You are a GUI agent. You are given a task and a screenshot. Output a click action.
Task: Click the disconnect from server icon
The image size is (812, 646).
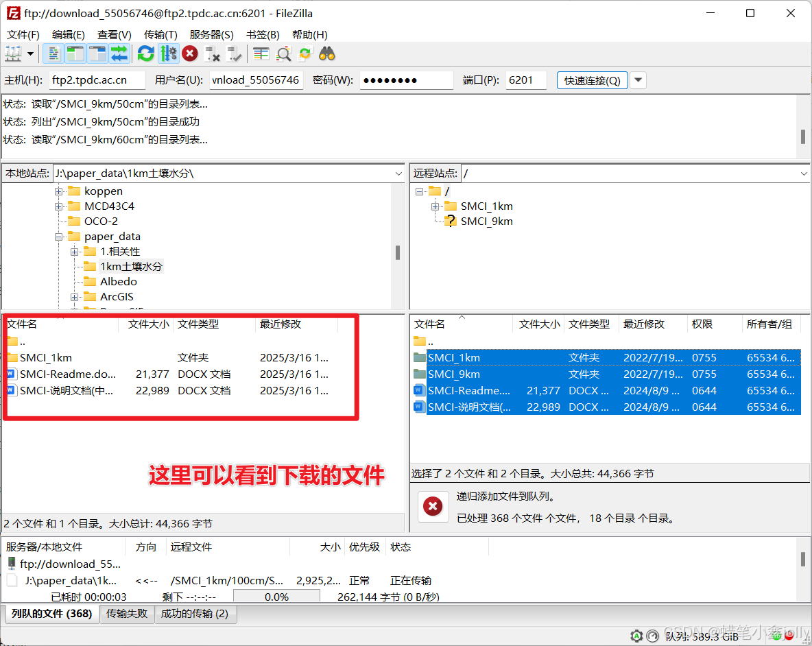coord(213,53)
